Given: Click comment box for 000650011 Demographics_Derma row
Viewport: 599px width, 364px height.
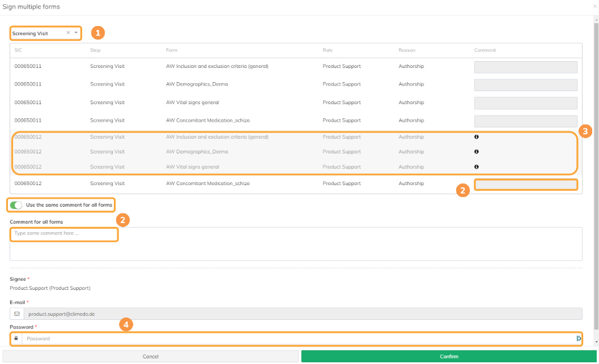Looking at the screenshot, I should click(526, 85).
